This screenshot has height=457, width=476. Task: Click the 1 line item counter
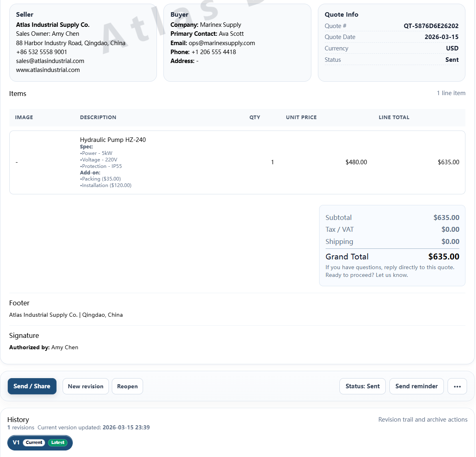(451, 93)
